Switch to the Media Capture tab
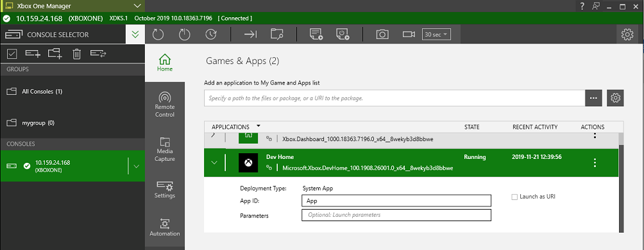The height and width of the screenshot is (250, 644). click(x=165, y=149)
